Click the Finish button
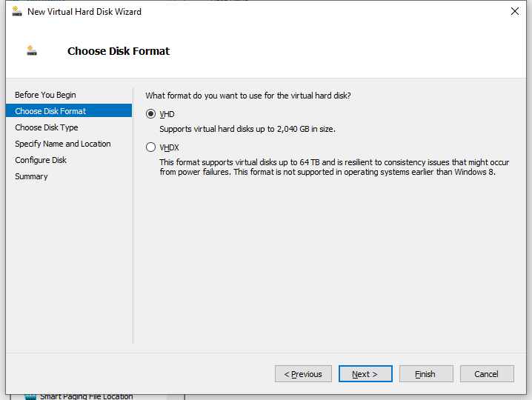 tap(426, 374)
